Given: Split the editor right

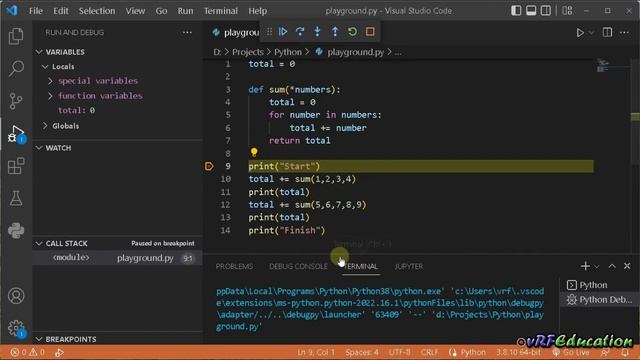Looking at the screenshot, I should [607, 32].
